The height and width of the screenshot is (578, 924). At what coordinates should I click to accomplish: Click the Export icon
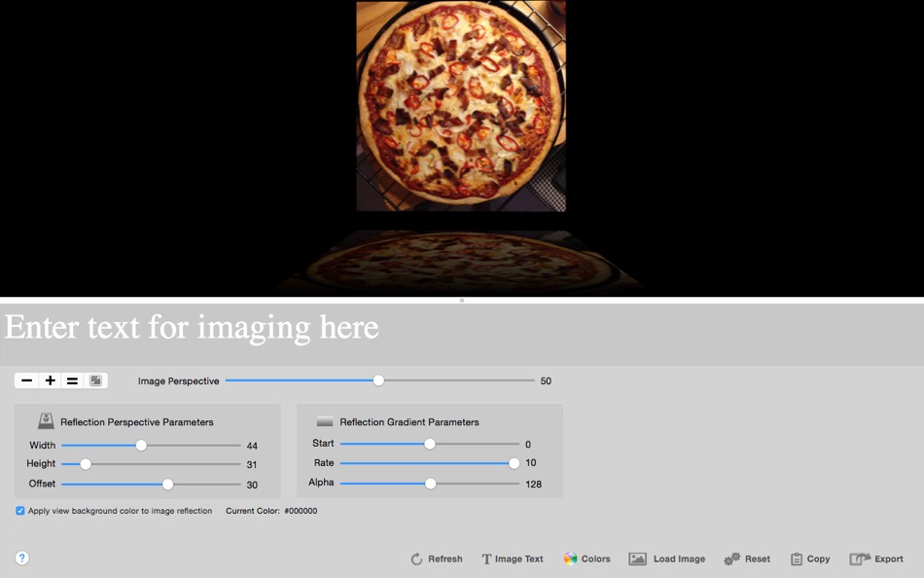click(861, 559)
